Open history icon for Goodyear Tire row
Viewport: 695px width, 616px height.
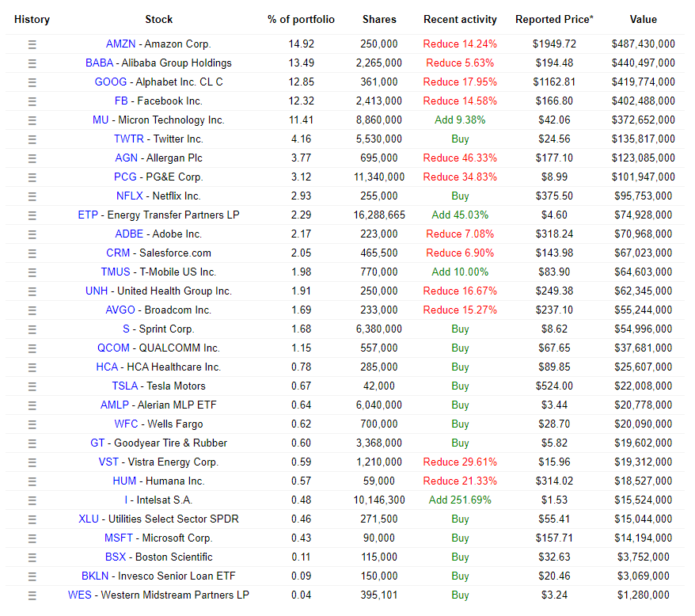pyautogui.click(x=32, y=443)
